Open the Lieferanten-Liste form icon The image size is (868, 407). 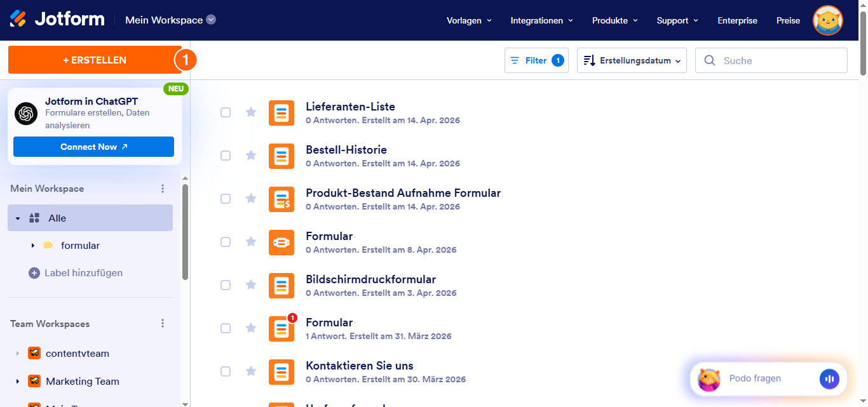tap(281, 112)
